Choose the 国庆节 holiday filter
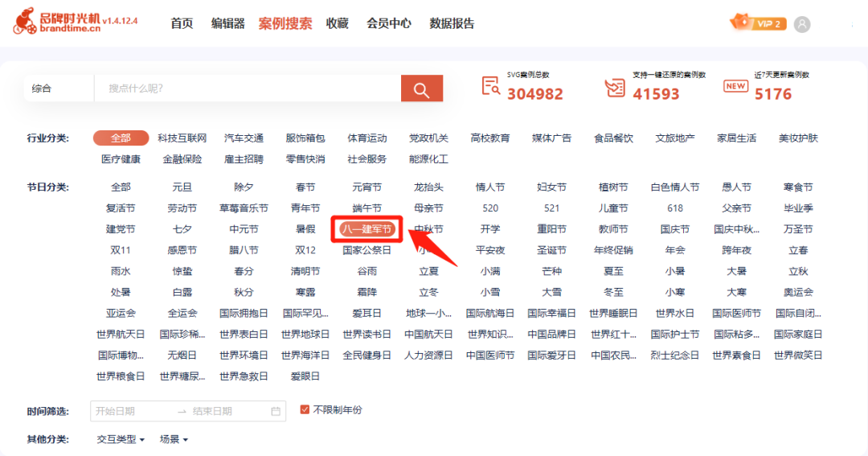 tap(675, 229)
